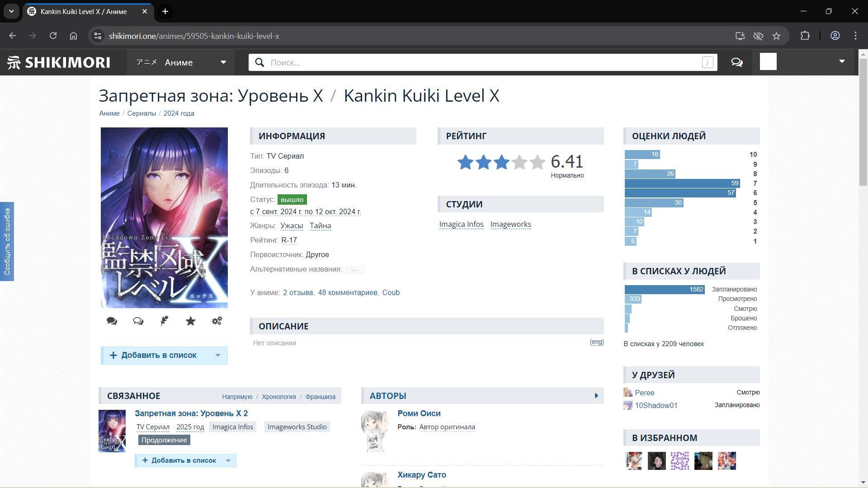Click the outlined discussion bubbles icon under poster

(138, 321)
